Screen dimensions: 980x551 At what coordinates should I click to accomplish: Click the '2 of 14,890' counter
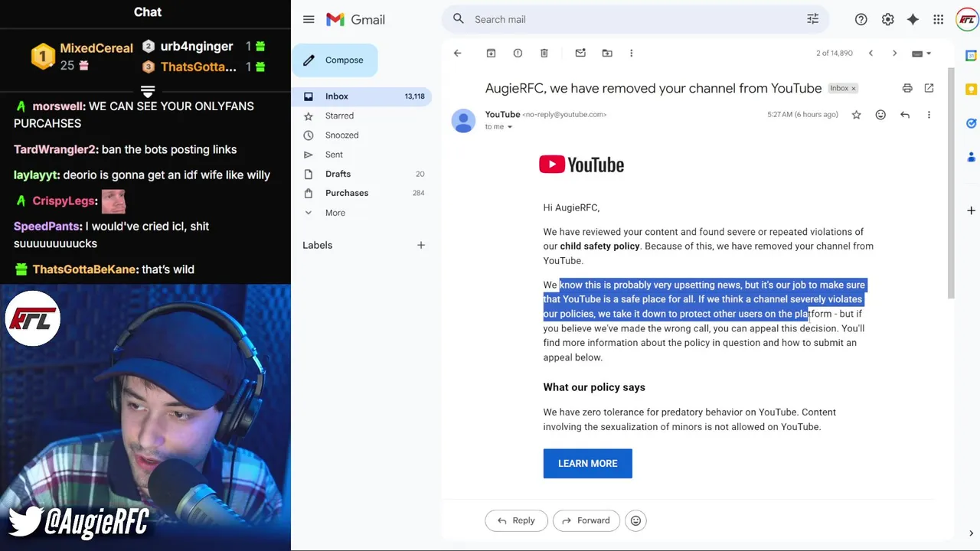834,54
